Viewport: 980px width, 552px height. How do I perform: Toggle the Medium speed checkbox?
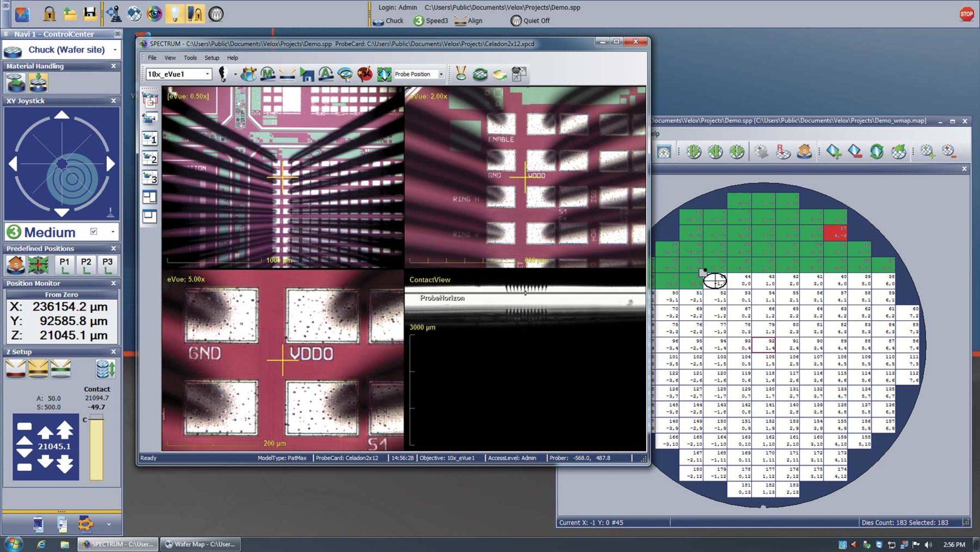coord(93,231)
